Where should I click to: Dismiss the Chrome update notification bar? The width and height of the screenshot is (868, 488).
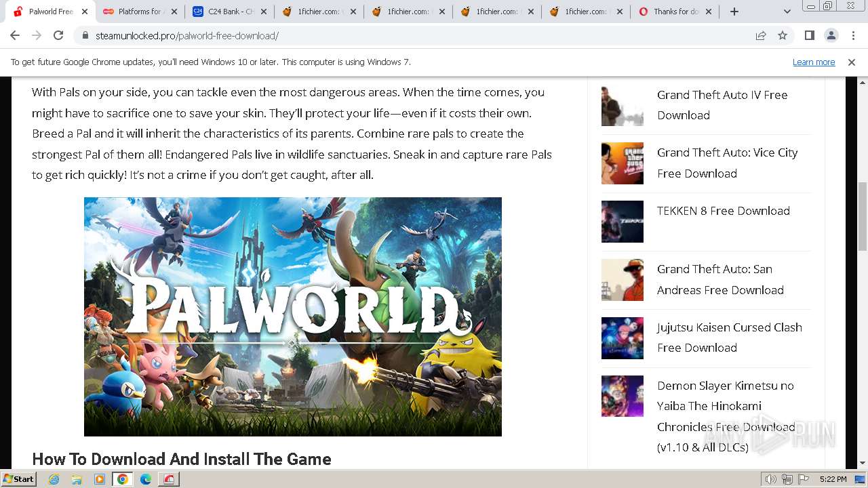tap(852, 62)
